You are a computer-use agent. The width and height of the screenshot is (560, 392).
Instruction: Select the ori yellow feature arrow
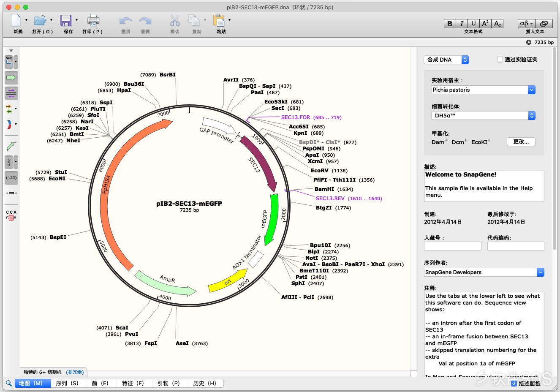[228, 282]
